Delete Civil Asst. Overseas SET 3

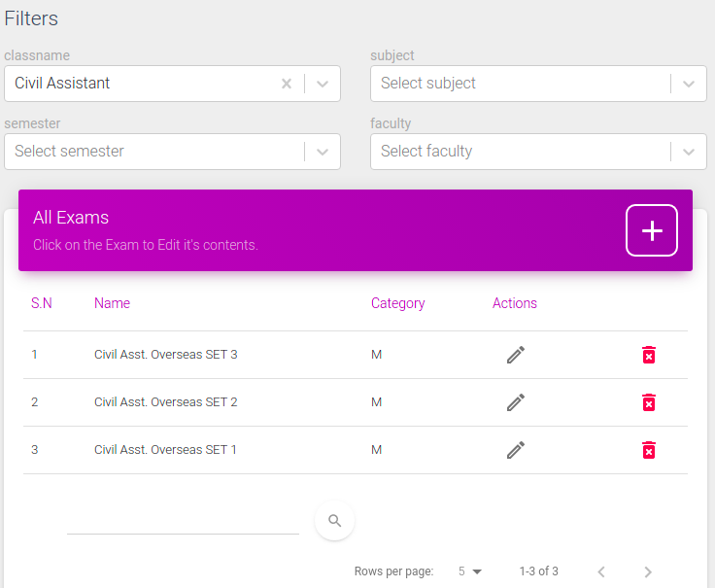[648, 355]
